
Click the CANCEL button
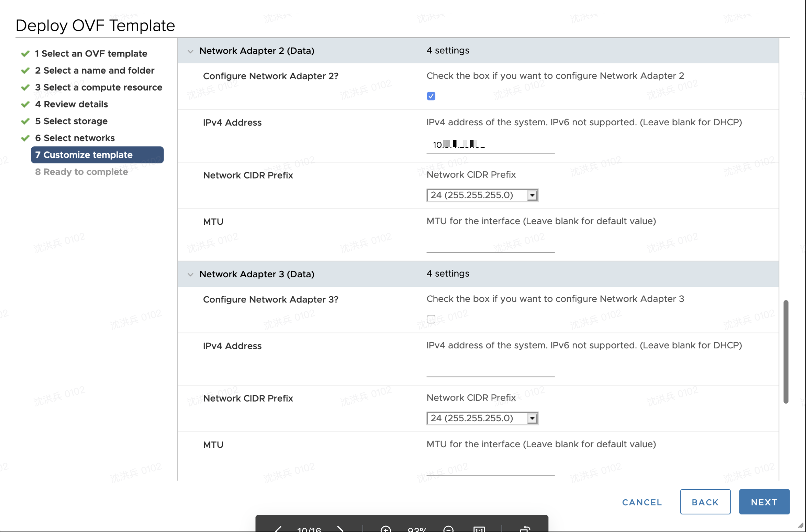point(642,502)
